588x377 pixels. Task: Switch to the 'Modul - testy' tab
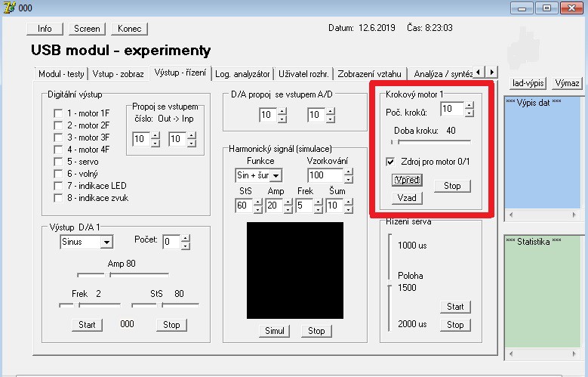[x=61, y=74]
